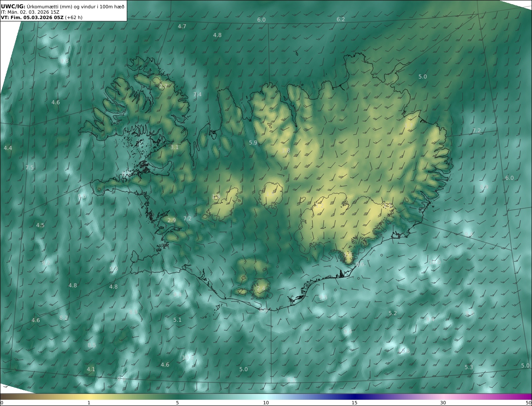Screen dimensions: 532x406
Task: Click the 10 tick on color scale
Action: pos(266,403)
